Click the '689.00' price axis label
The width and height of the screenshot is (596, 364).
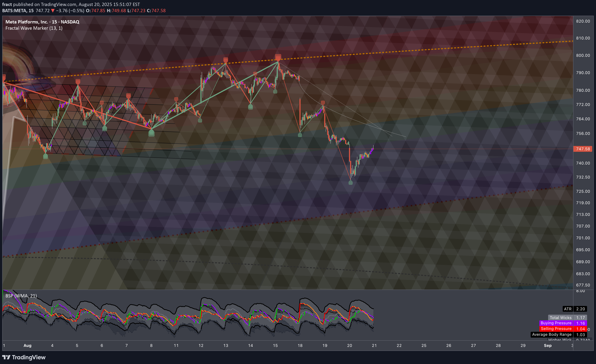[583, 262]
